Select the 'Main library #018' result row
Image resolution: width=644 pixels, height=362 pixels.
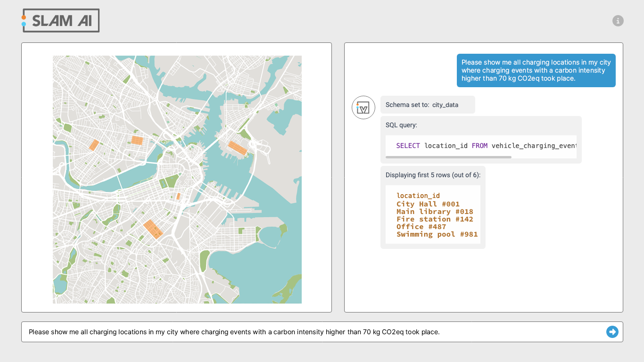tap(435, 212)
